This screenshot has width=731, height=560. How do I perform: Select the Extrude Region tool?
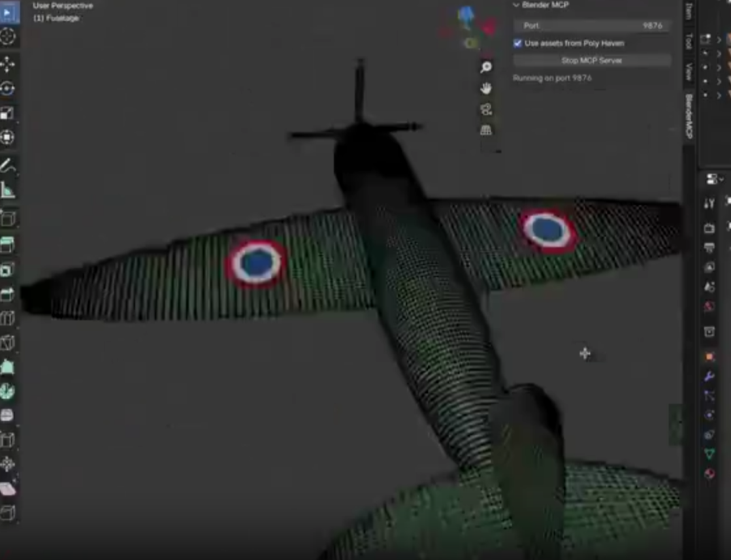[8, 244]
